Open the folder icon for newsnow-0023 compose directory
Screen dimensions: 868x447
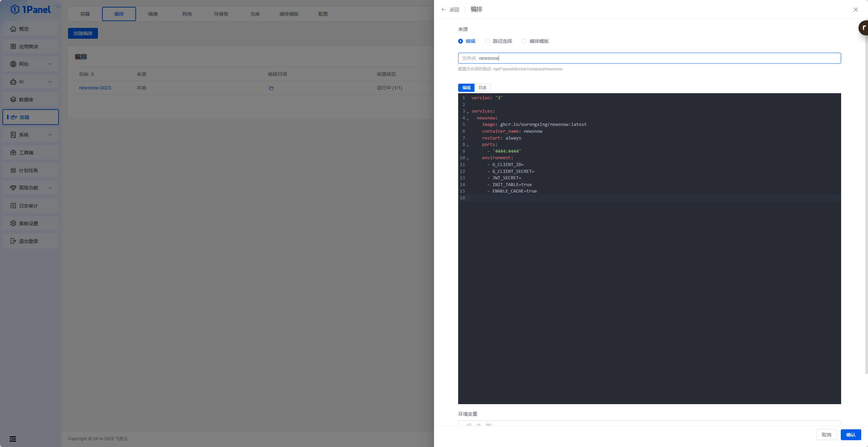coord(271,88)
